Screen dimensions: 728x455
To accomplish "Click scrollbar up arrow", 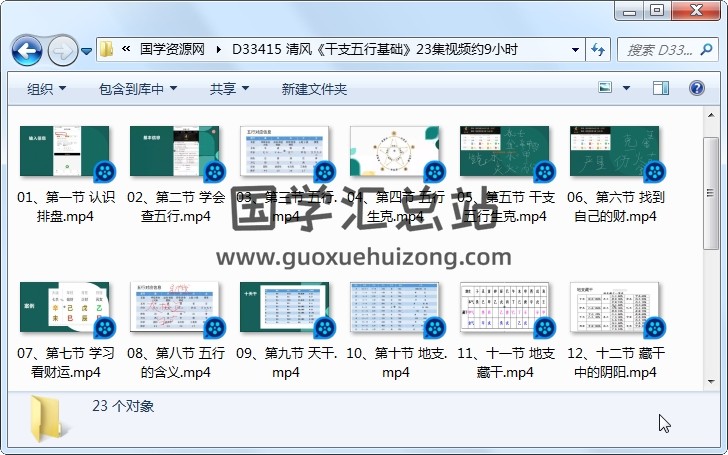I will coord(711,114).
